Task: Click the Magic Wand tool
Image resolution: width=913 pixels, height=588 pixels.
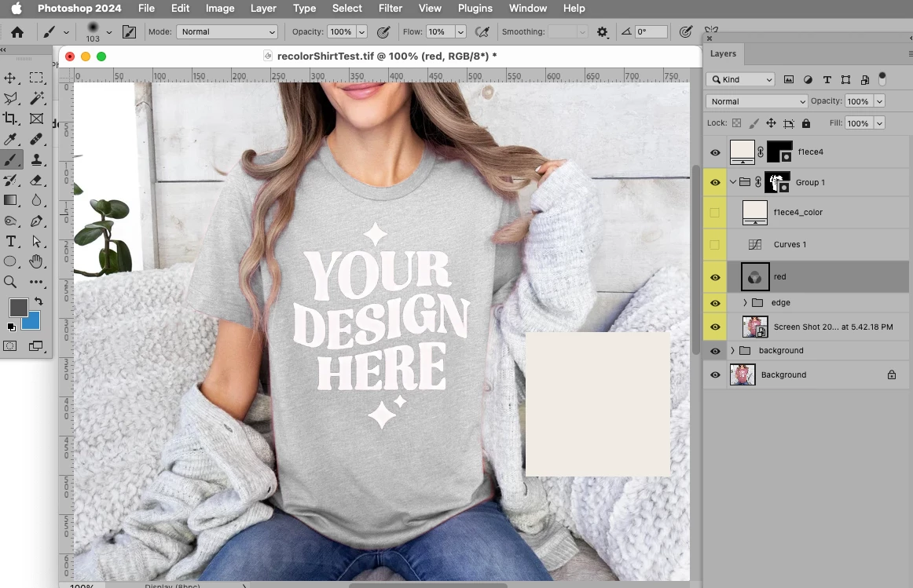Action: pos(36,98)
